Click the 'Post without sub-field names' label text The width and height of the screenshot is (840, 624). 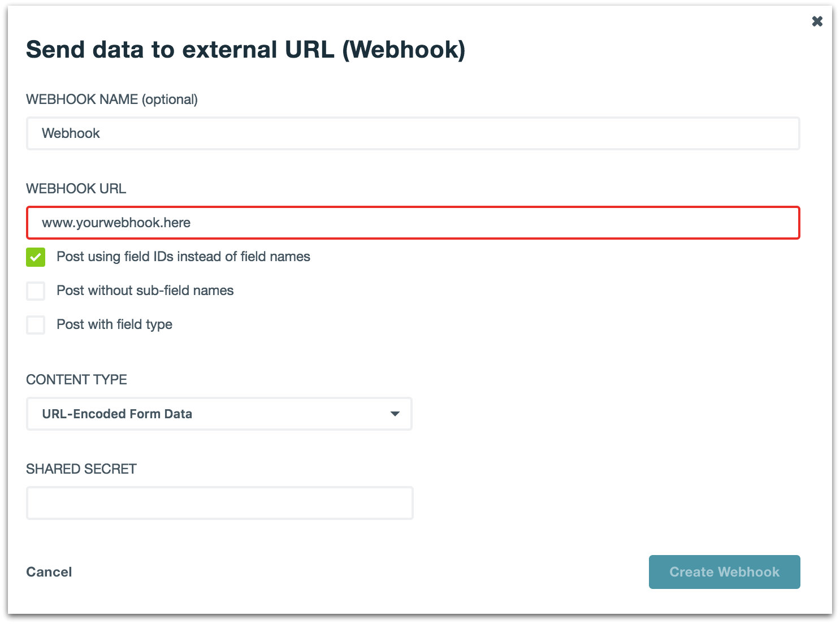tap(145, 291)
